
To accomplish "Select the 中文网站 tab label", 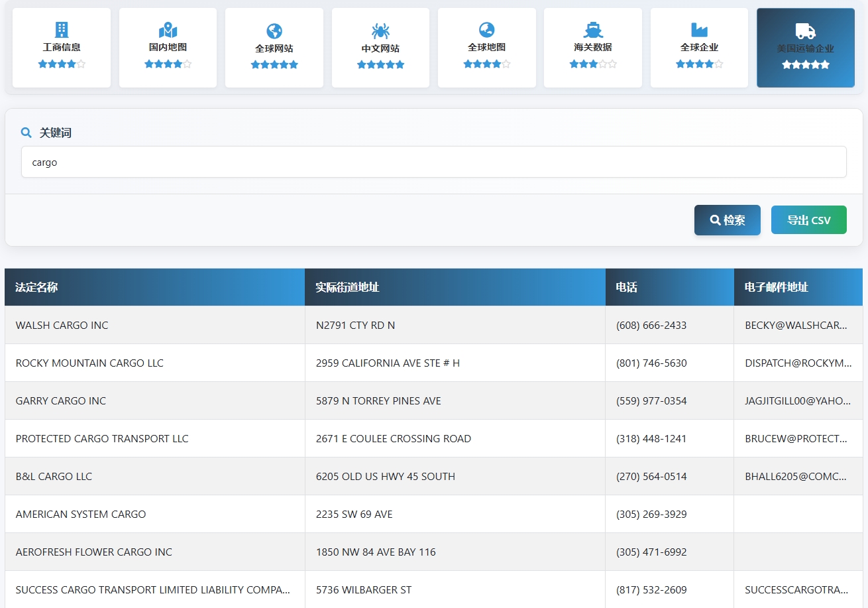I will (380, 48).
